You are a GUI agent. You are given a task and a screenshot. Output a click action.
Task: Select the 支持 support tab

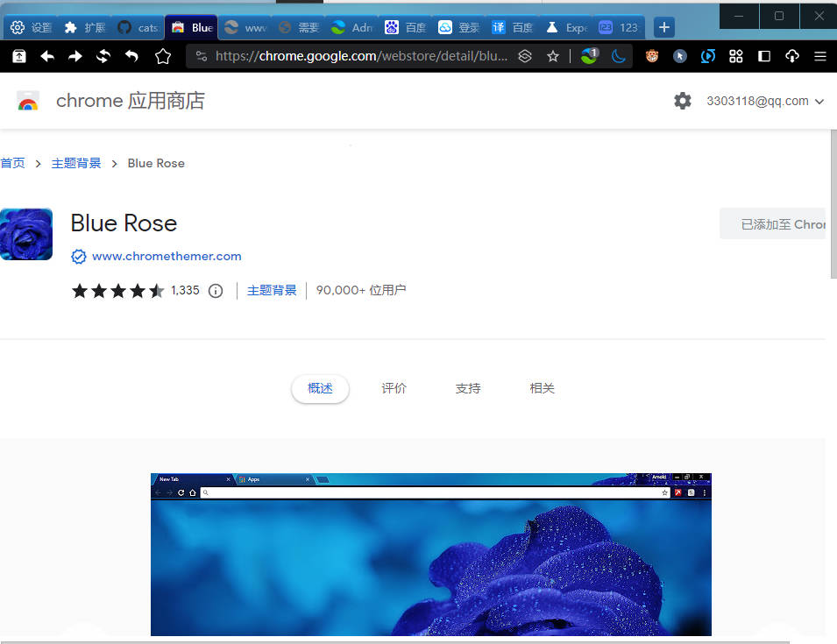(x=468, y=388)
